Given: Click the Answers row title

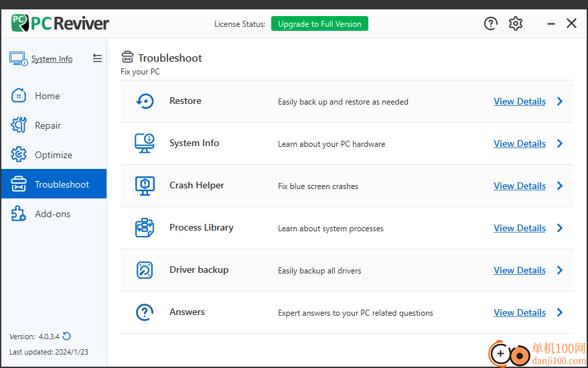Looking at the screenshot, I should pos(187,312).
